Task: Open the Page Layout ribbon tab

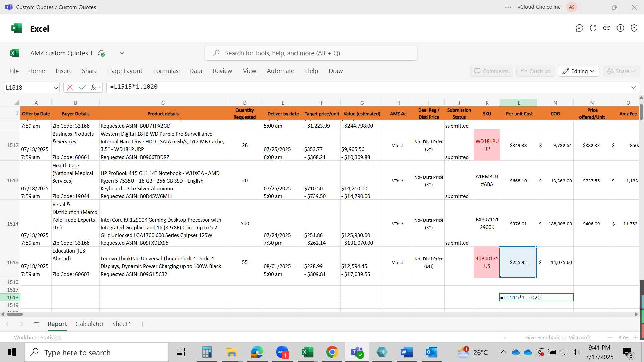Action: [125, 71]
